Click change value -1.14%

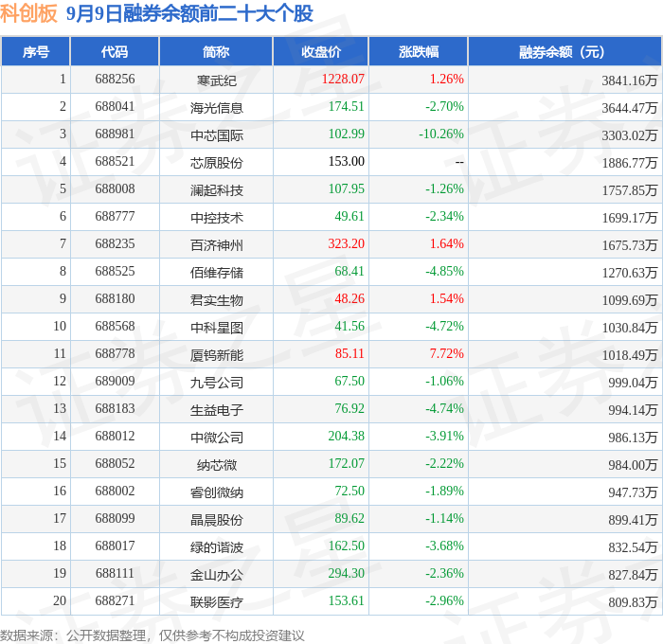444,519
